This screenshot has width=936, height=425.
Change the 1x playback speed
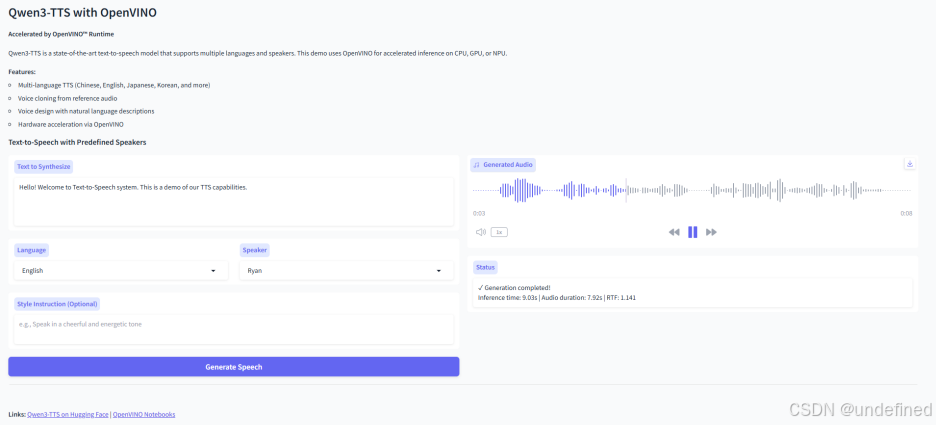click(x=499, y=232)
